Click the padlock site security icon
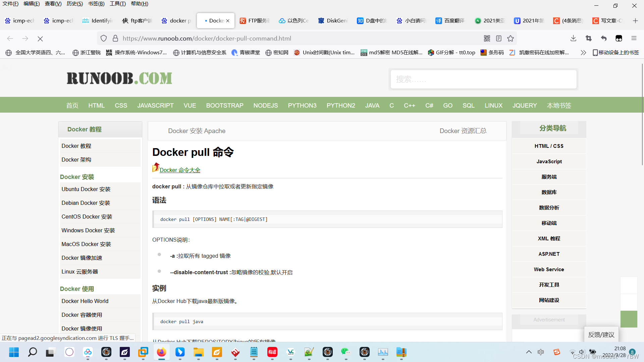The image size is (644, 362). pyautogui.click(x=115, y=39)
